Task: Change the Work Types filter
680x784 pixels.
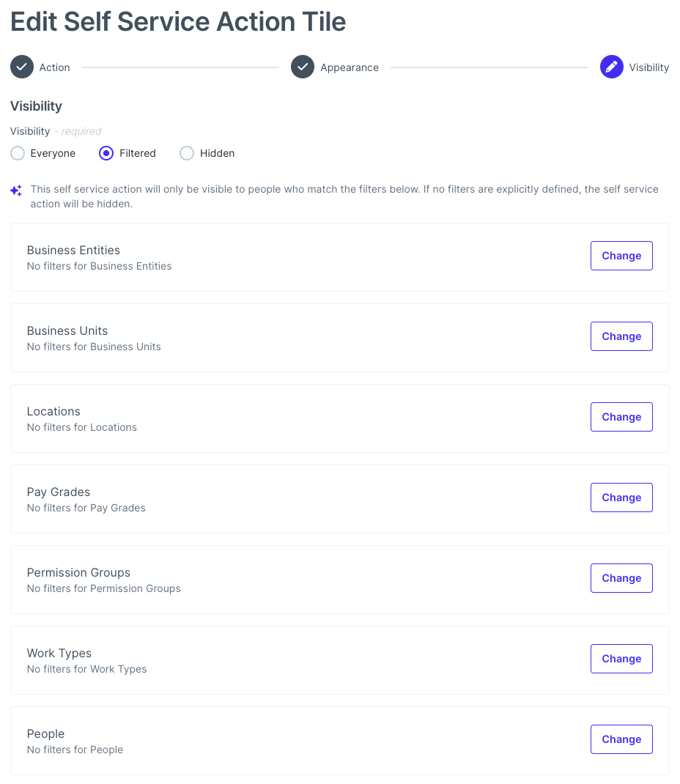Action: point(621,659)
